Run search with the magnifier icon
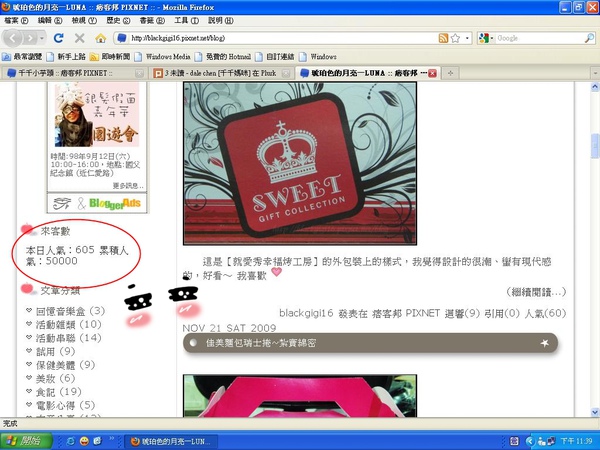600x450 pixels. [590, 38]
